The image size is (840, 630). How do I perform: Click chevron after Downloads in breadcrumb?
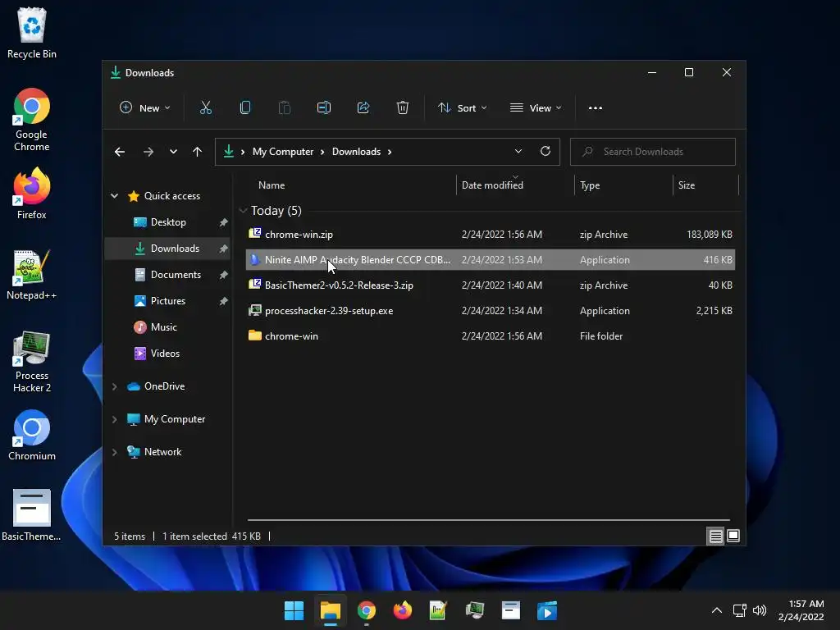(390, 152)
